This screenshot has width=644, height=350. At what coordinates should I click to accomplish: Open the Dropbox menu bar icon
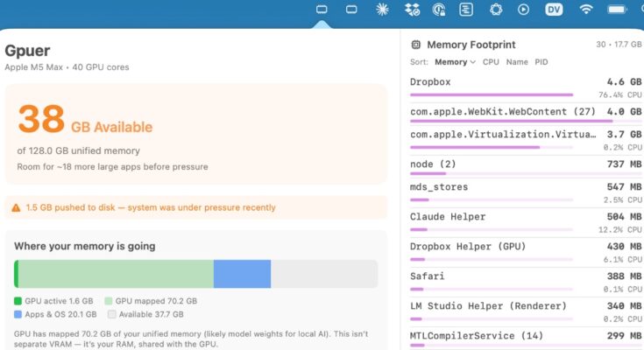tap(412, 10)
